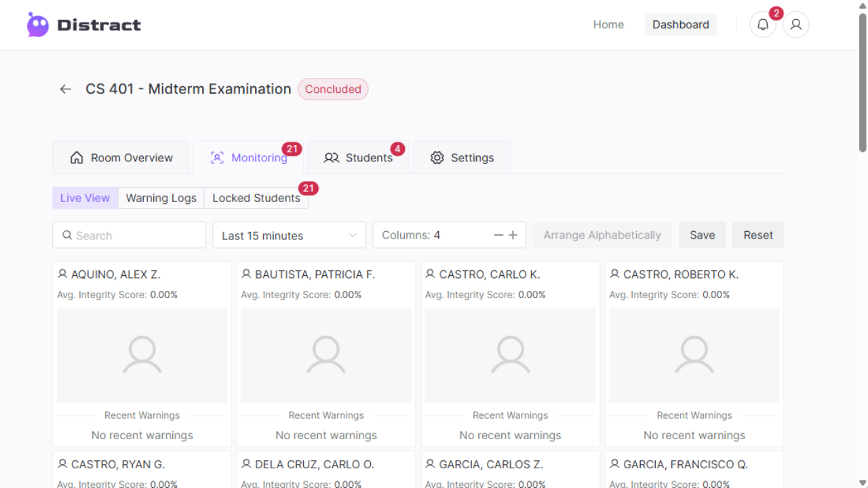Screen dimensions: 868x488
Task: Click the plus icon in Columns
Action: [x=513, y=235]
